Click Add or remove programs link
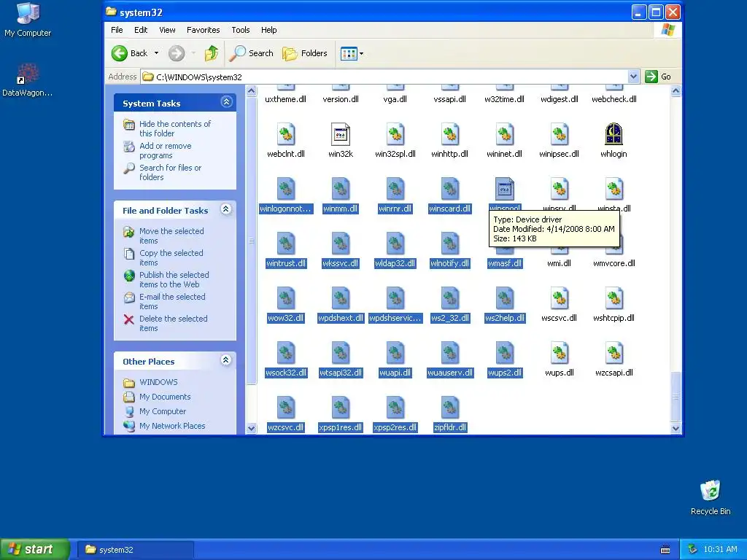747x560 pixels. click(x=166, y=150)
